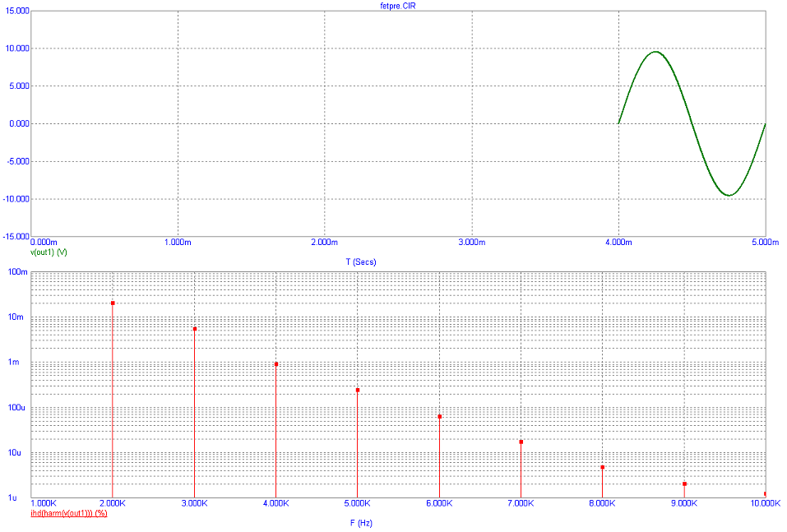Click the -10.000 y-axis label
Image resolution: width=787 pixels, height=532 pixels.
click(16, 199)
